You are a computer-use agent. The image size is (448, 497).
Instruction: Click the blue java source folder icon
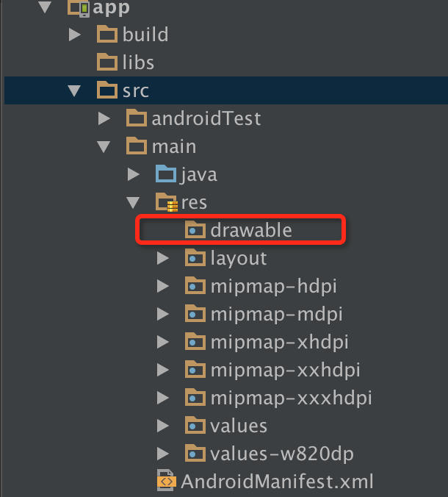point(166,174)
